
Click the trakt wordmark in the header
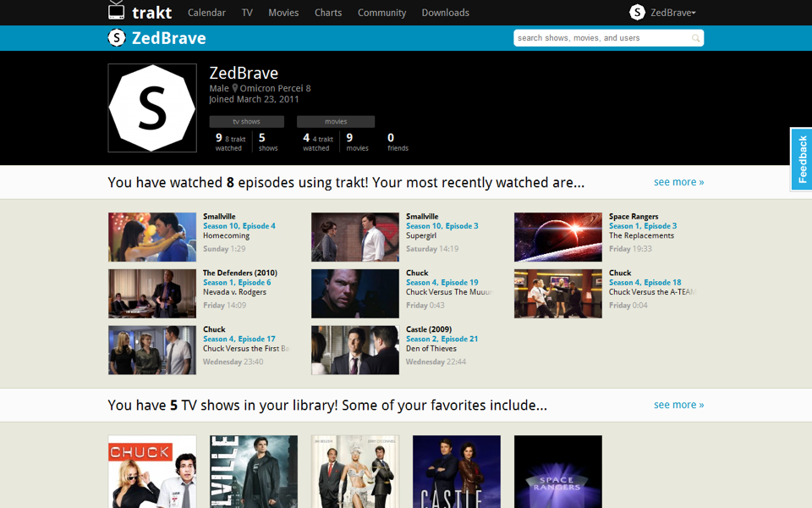tap(151, 13)
